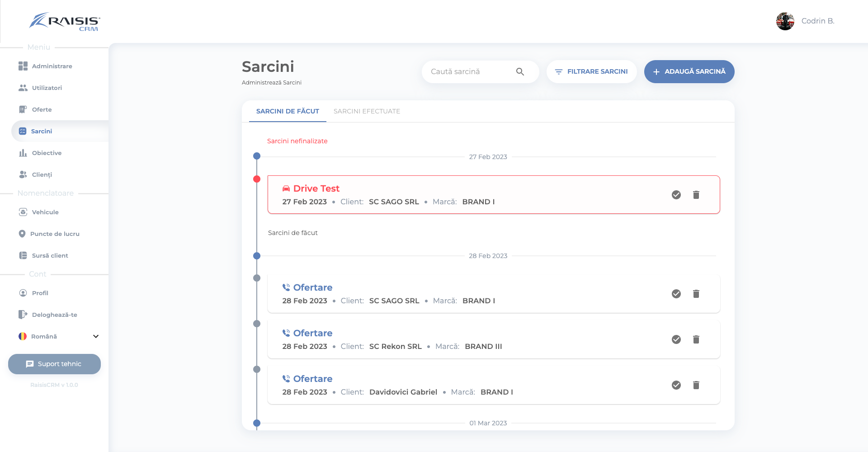Open Suport tehnic chat button
The height and width of the screenshot is (452, 868).
[x=54, y=364]
